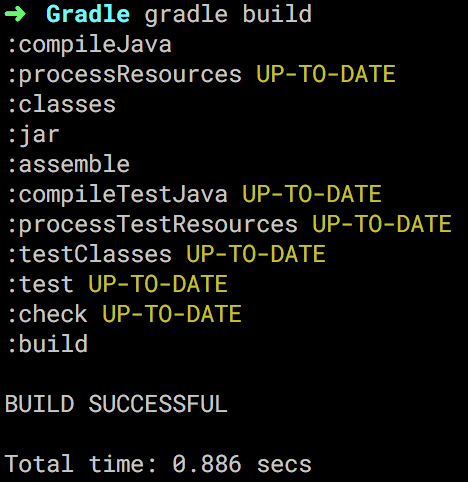Select the :classes output line
The height and width of the screenshot is (482, 468).
click(61, 104)
